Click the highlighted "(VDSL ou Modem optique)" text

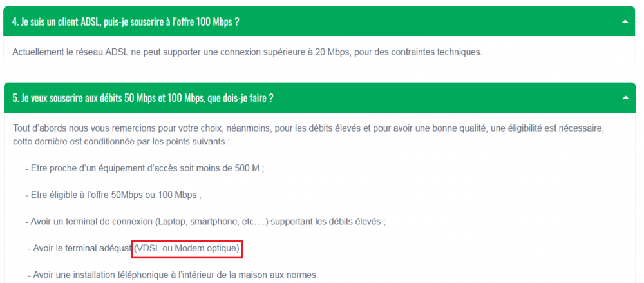click(187, 248)
